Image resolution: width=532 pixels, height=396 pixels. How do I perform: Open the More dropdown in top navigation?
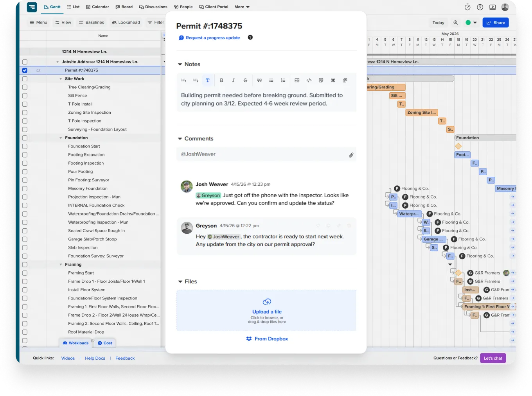click(x=242, y=7)
